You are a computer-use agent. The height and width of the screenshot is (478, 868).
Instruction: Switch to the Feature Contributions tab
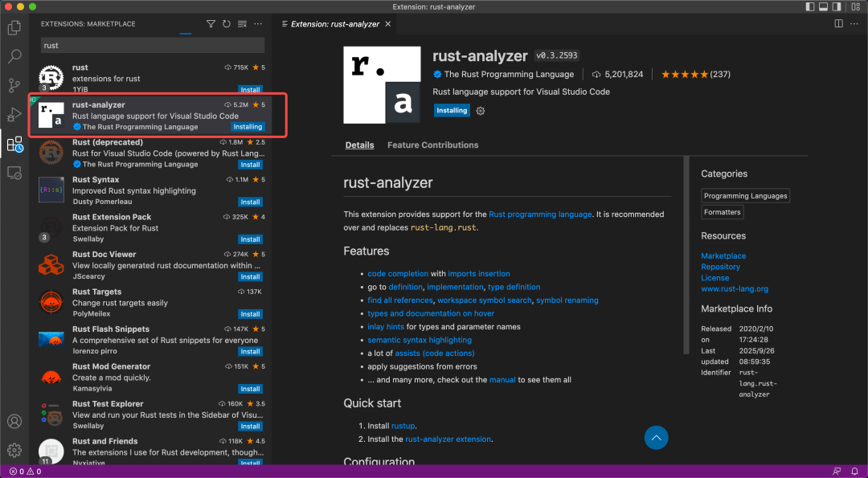pyautogui.click(x=432, y=145)
